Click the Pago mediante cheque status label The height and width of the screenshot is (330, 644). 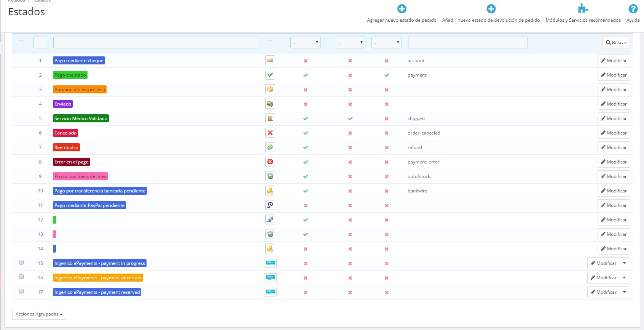(x=79, y=61)
